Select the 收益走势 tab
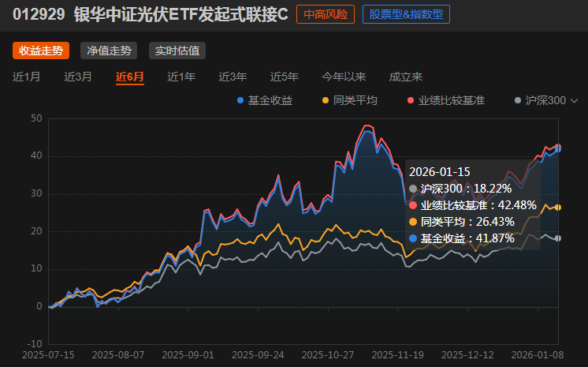588x367 pixels. pos(41,51)
